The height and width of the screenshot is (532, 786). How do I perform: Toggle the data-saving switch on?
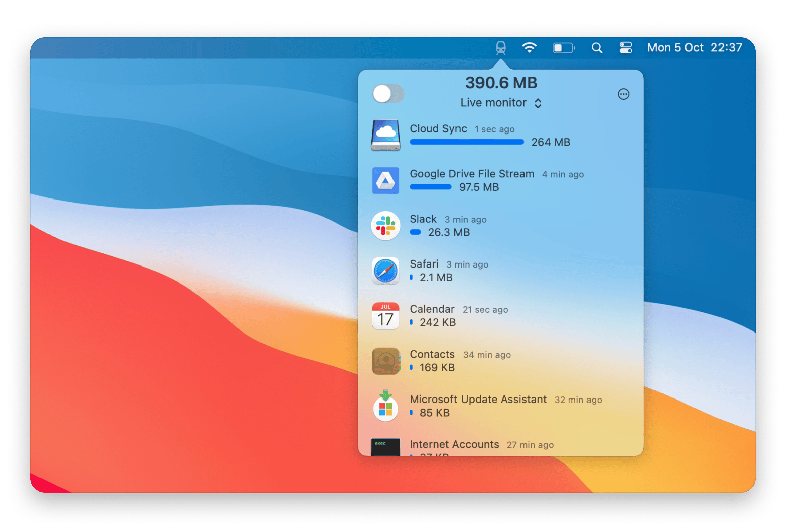(x=388, y=94)
